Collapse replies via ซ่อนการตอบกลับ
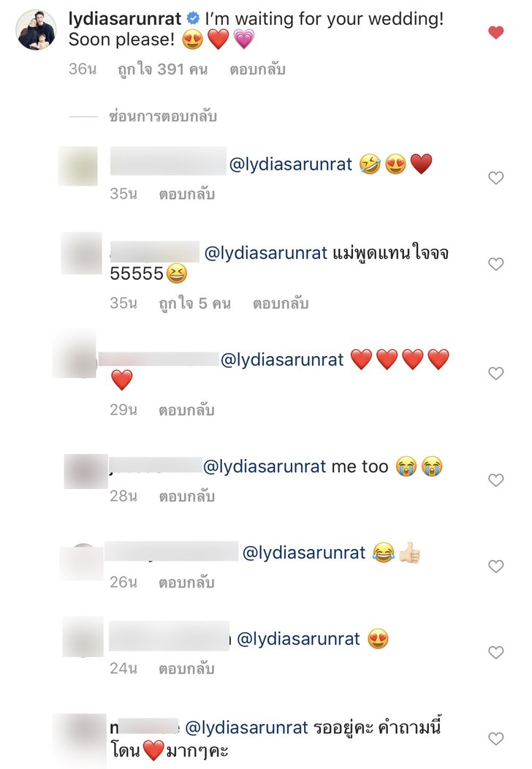The height and width of the screenshot is (769, 532). click(163, 116)
